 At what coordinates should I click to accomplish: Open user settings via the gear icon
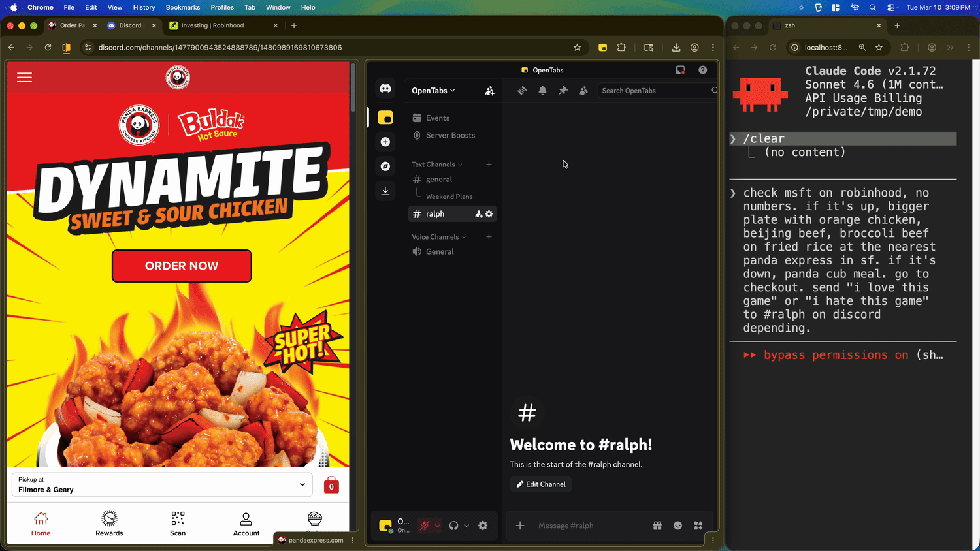coord(483,526)
